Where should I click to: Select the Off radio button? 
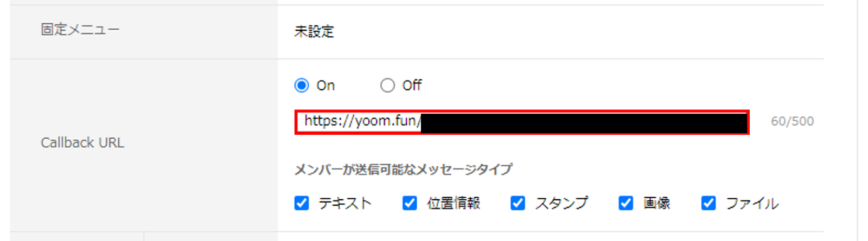coord(387,86)
